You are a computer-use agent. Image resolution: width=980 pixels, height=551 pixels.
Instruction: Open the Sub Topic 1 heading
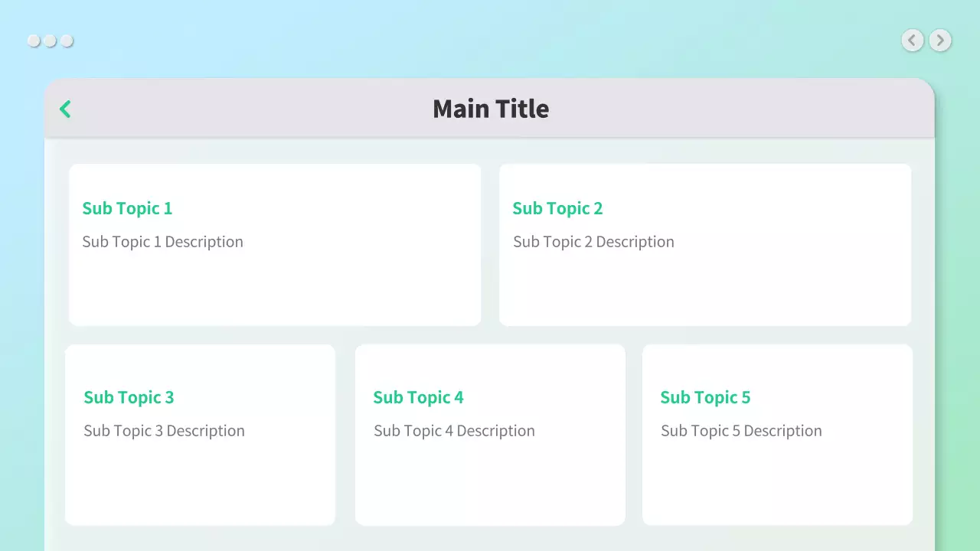point(127,208)
